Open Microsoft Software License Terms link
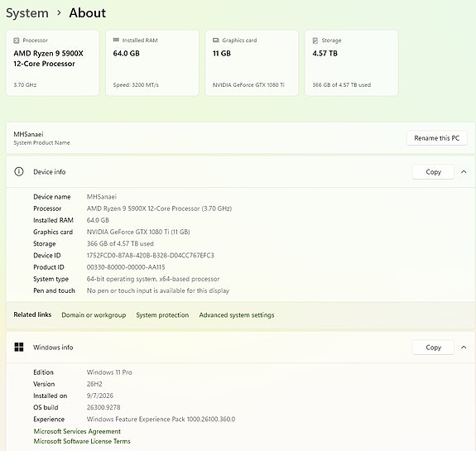 tap(82, 441)
